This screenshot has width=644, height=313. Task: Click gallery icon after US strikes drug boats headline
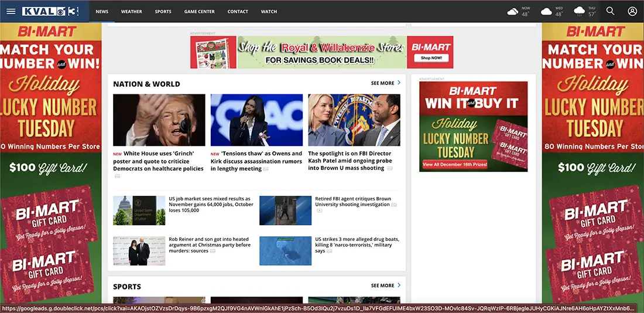coord(330,251)
